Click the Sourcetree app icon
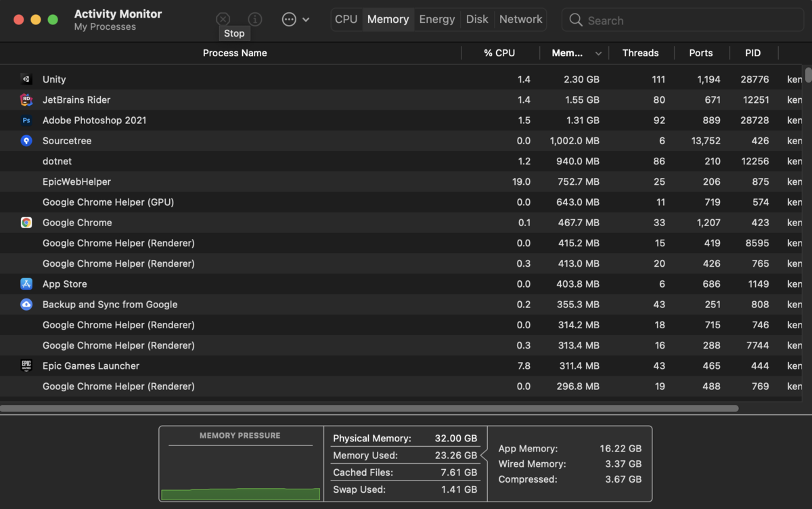Screen dimensions: 812x509 [x=26, y=141]
